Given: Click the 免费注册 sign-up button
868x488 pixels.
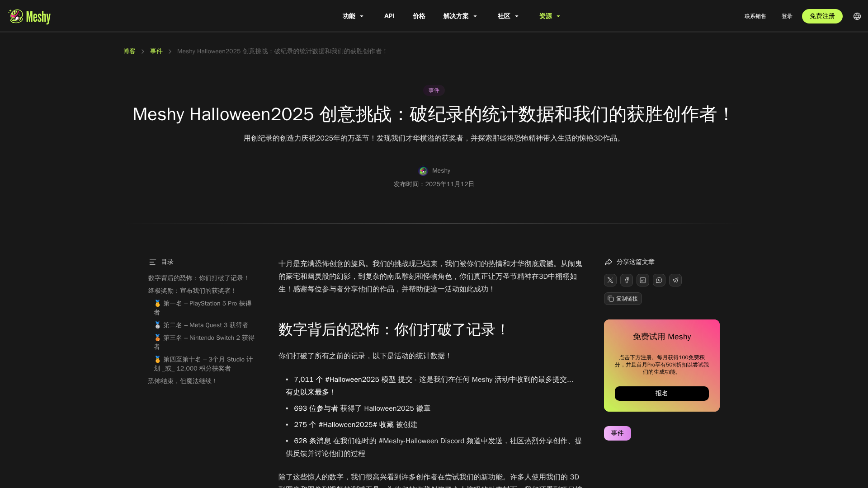Looking at the screenshot, I should coord(822,16).
